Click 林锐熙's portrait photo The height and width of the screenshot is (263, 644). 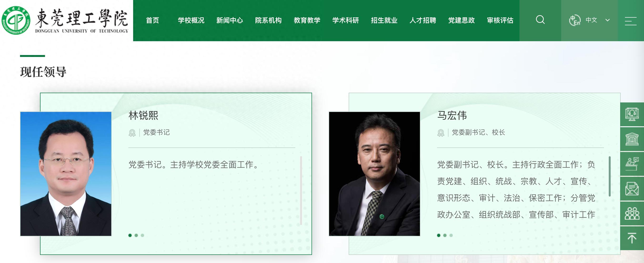pos(66,174)
